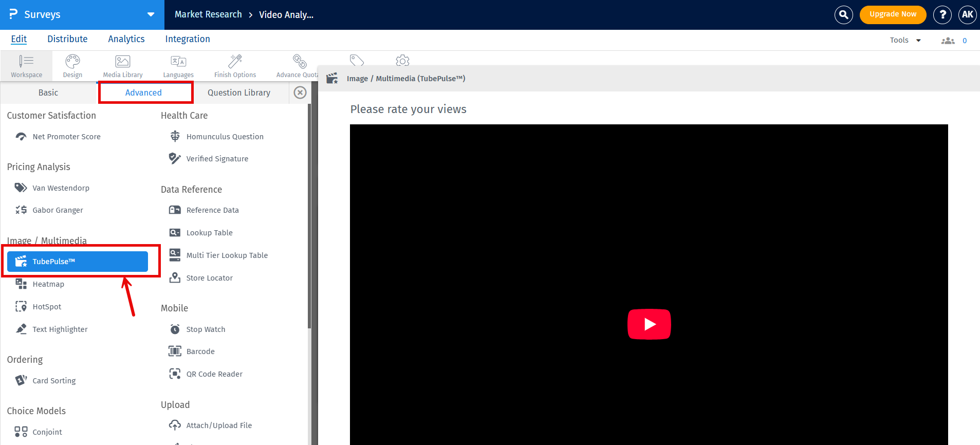Open the Media Library icon
The height and width of the screenshot is (445, 980).
(x=123, y=66)
